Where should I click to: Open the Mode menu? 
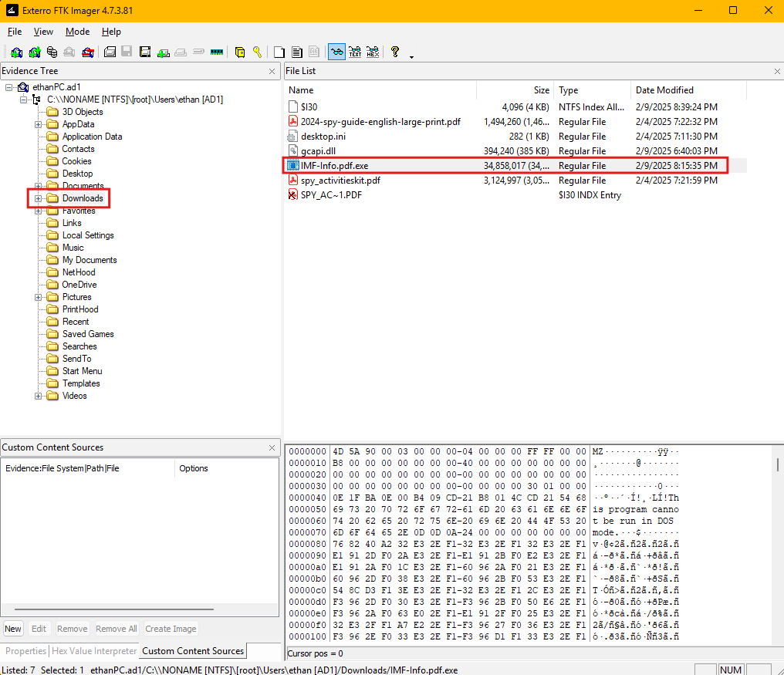click(x=77, y=32)
